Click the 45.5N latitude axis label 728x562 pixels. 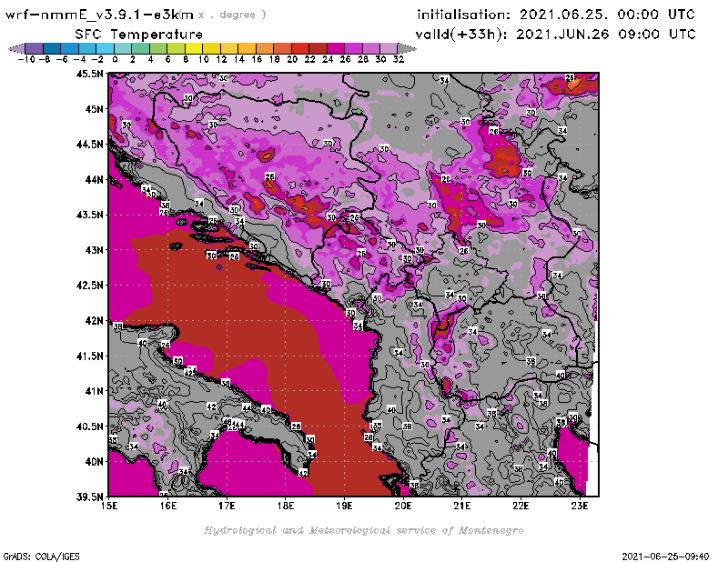(90, 74)
